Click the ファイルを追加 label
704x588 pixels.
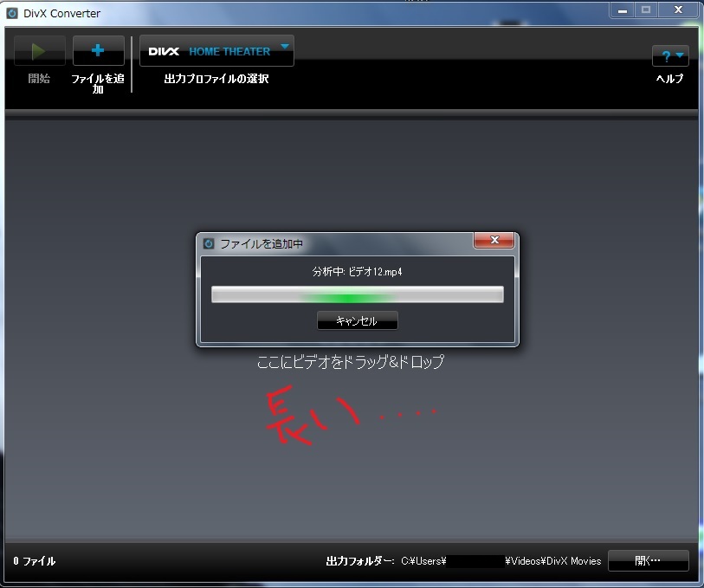[98, 83]
